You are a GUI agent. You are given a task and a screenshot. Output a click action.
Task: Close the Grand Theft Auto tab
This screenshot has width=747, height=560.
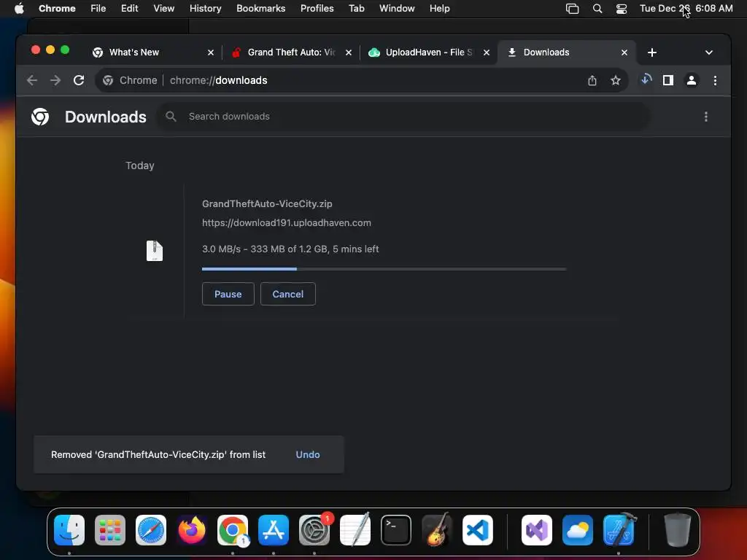point(349,52)
